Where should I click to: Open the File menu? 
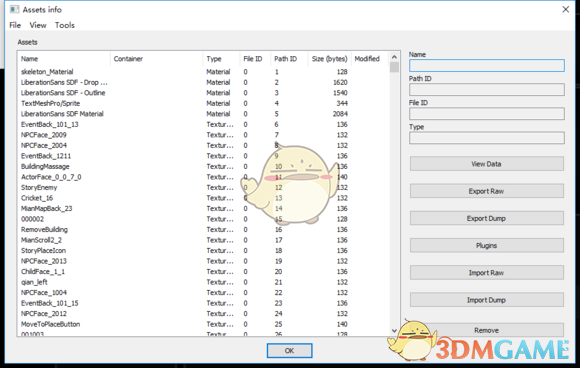pyautogui.click(x=15, y=25)
